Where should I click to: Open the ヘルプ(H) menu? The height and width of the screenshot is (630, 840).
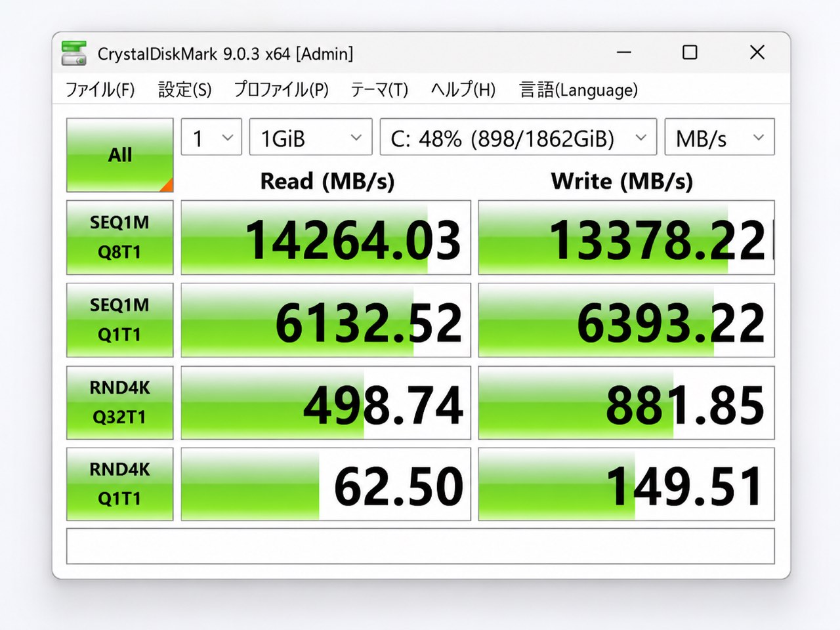[x=463, y=89]
